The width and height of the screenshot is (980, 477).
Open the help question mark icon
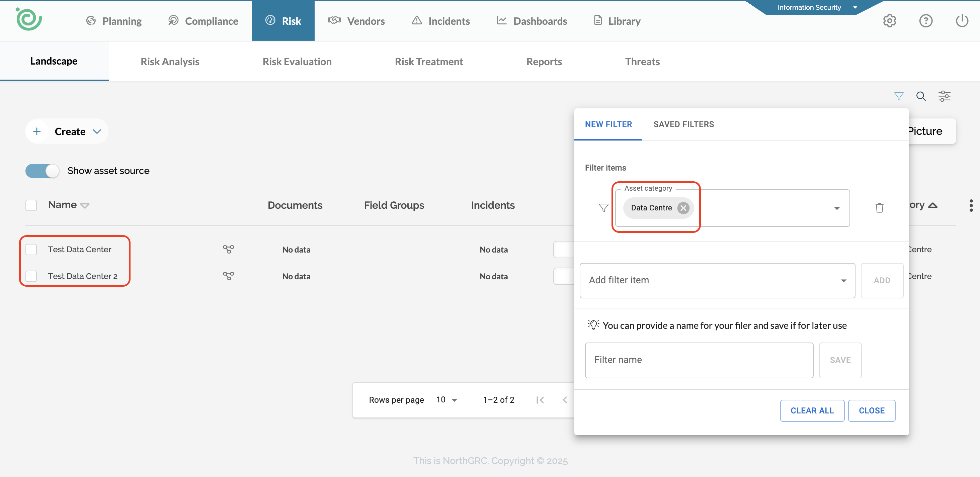pyautogui.click(x=925, y=21)
